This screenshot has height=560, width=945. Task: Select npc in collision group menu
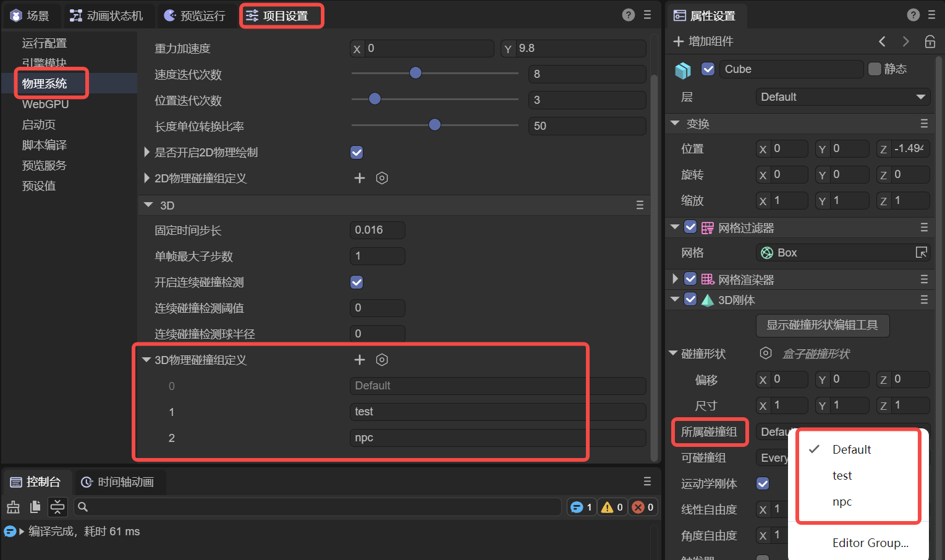[x=842, y=502]
